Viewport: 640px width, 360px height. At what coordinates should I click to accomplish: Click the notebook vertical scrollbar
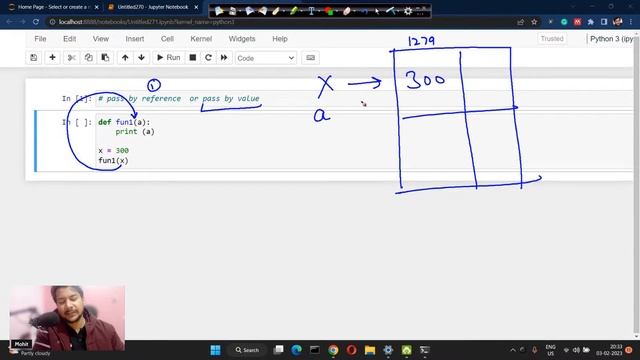636,184
